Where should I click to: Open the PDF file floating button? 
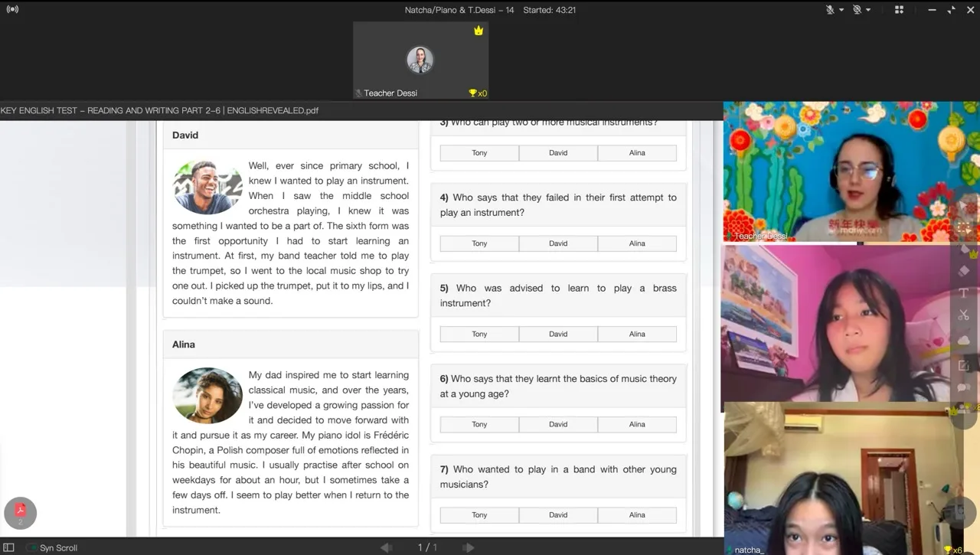point(21,513)
